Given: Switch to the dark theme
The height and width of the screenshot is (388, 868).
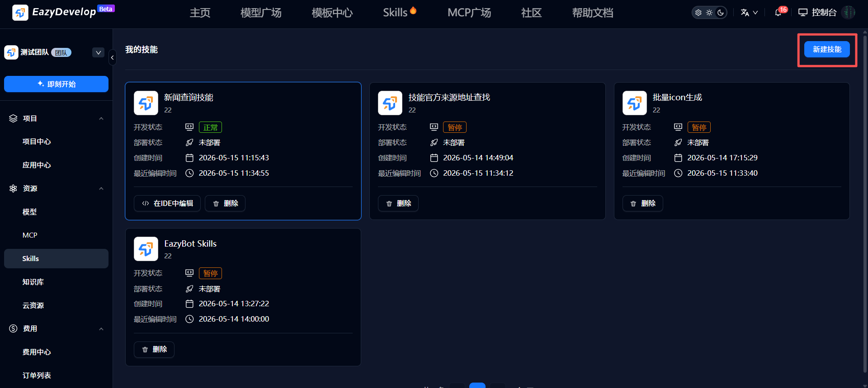Looking at the screenshot, I should pos(721,13).
